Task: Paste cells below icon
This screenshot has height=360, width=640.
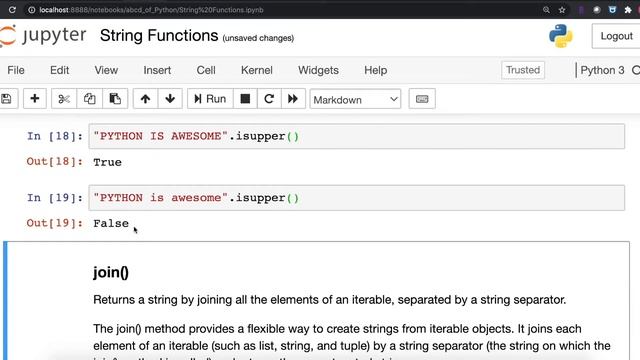Action: click(x=115, y=99)
